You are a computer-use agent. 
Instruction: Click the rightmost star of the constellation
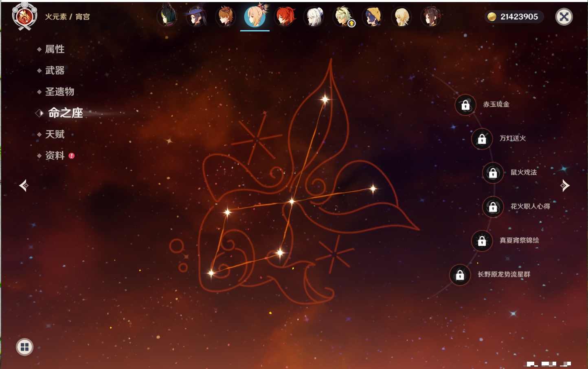[373, 188]
